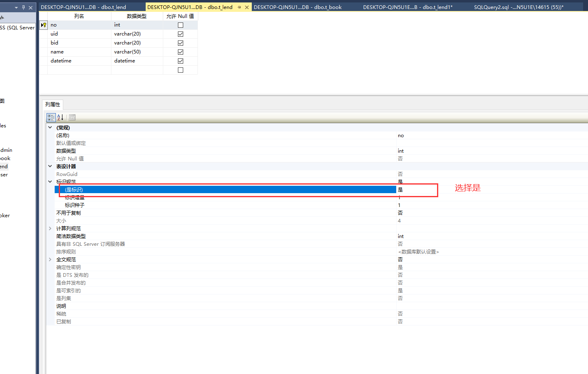Click the 是合并发布的 property row

[321, 283]
